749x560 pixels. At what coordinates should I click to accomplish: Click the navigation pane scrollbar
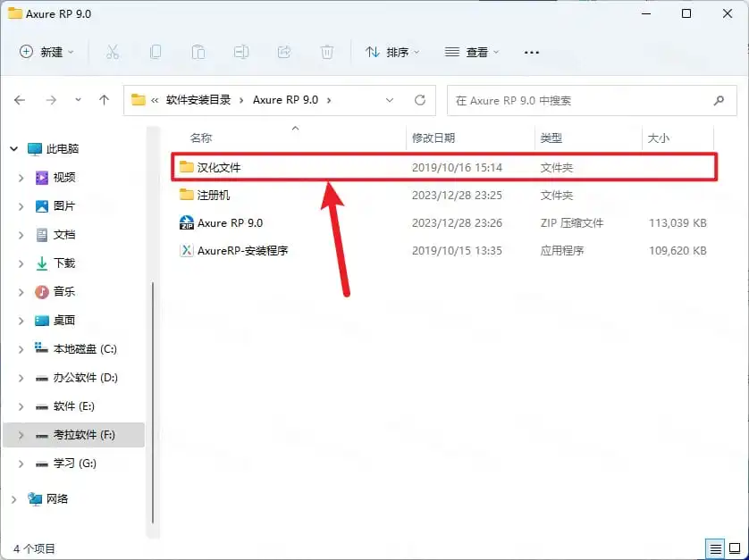click(x=153, y=402)
